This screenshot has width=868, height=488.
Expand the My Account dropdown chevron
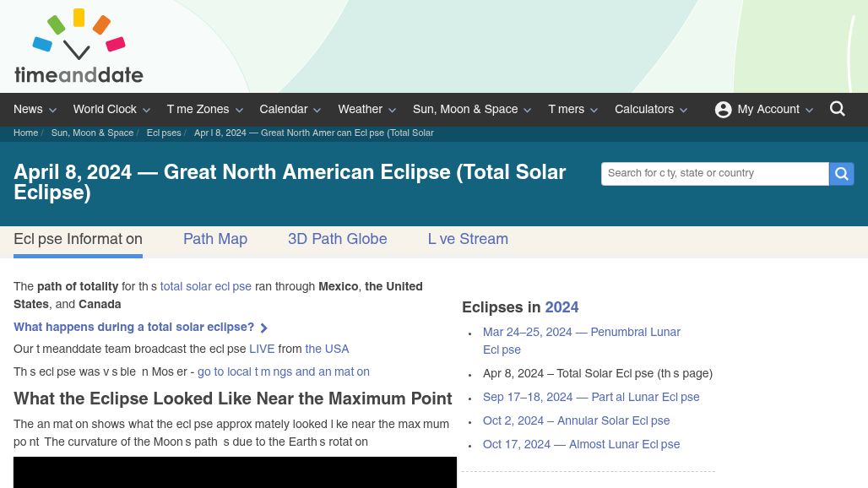[x=809, y=110]
